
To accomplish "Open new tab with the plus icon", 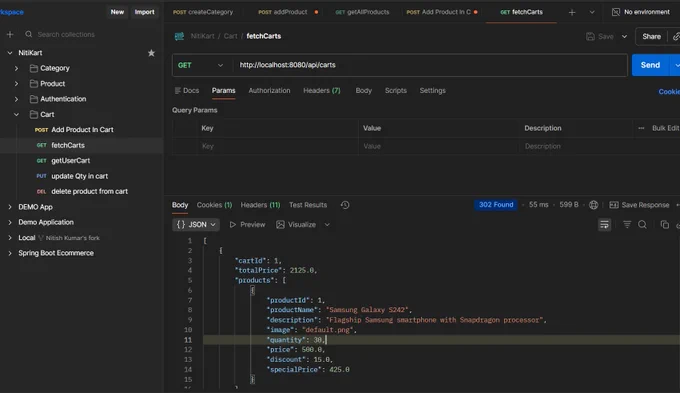I will coord(572,13).
